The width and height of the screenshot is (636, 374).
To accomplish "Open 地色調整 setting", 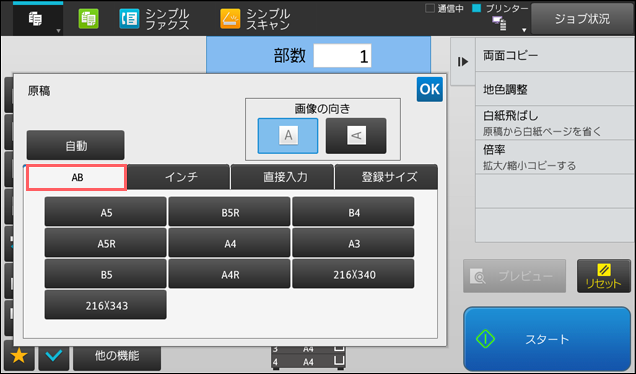I will 554,89.
